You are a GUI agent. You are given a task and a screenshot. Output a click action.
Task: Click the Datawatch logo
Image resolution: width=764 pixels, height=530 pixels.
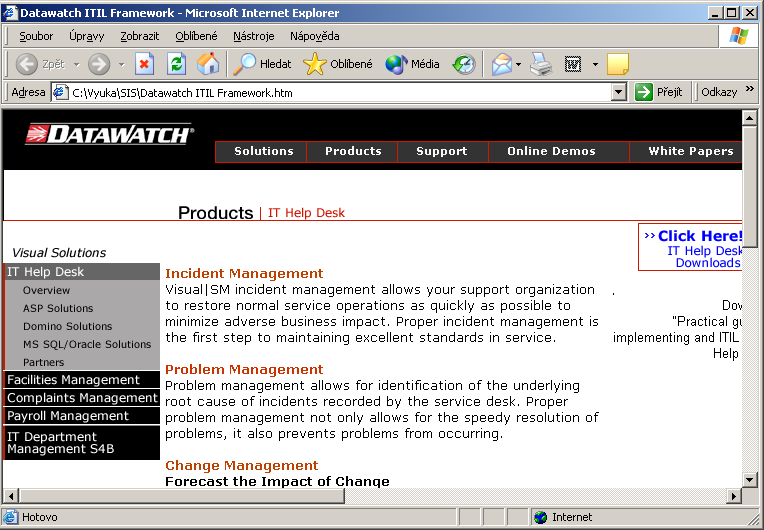coord(110,134)
